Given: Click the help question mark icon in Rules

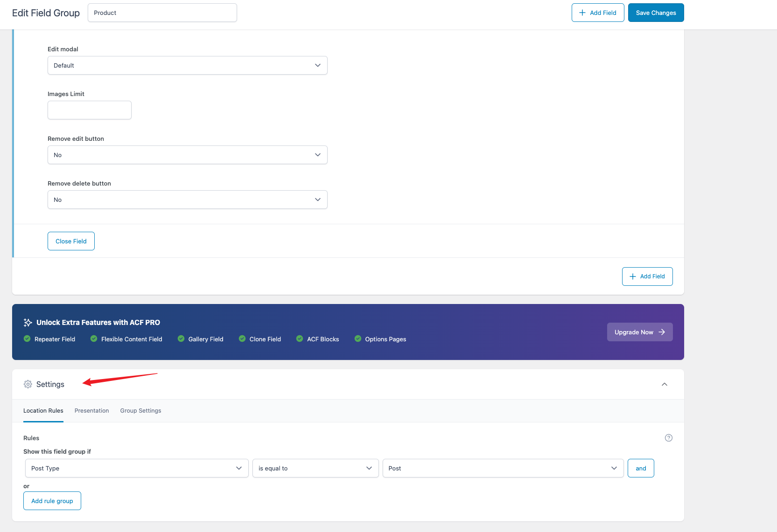Looking at the screenshot, I should pyautogui.click(x=668, y=438).
